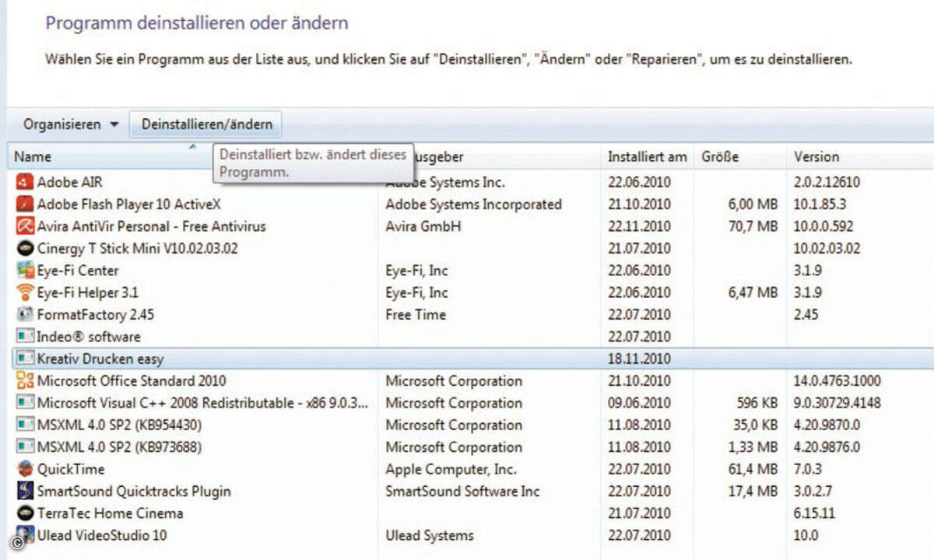
Task: Click the Adobe Systems Incorporated publisher cell
Action: (x=473, y=204)
